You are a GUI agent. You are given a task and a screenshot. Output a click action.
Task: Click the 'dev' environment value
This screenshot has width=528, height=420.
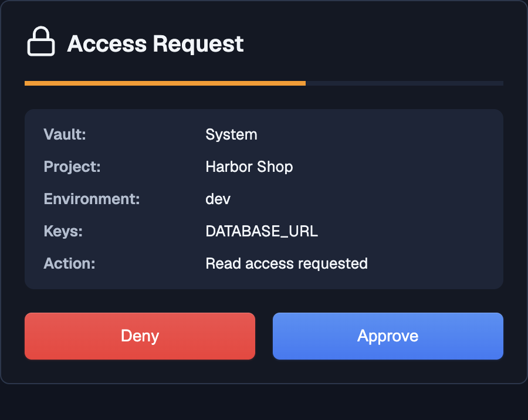point(218,199)
